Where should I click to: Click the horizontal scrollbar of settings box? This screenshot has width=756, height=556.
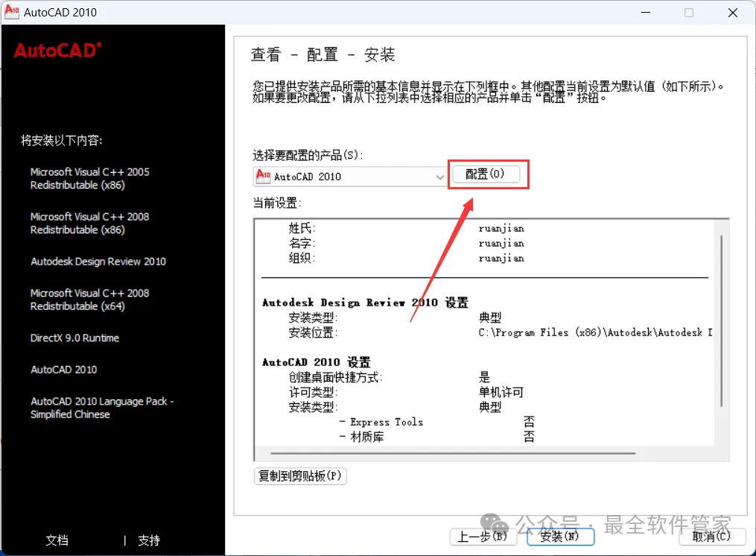[453, 453]
